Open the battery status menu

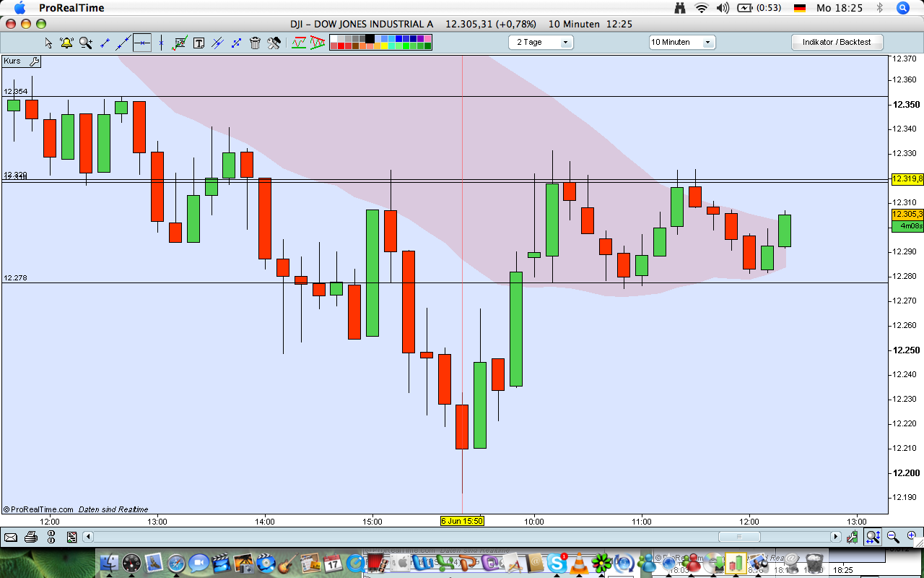point(761,8)
